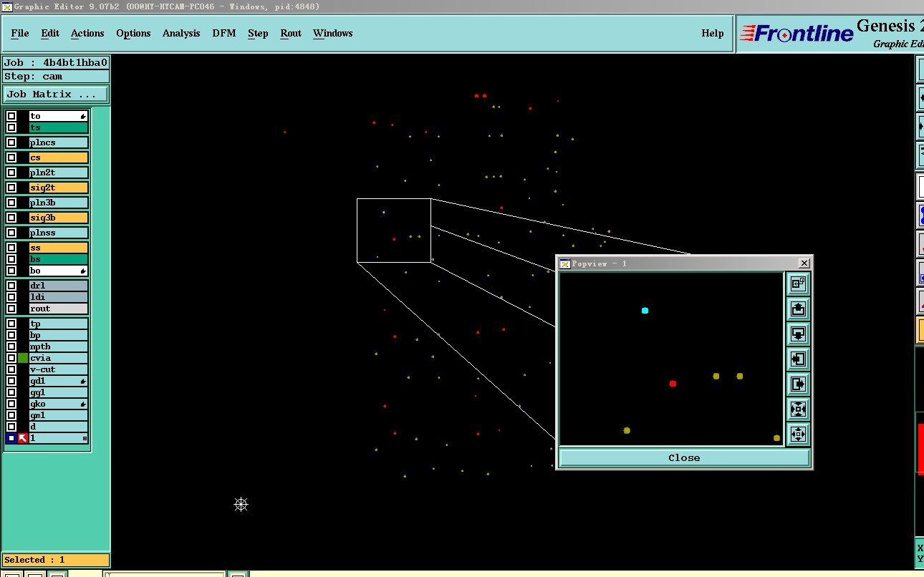This screenshot has height=577, width=924.
Task: Toggle the blue display checkbox for layer 1
Action: coord(11,438)
